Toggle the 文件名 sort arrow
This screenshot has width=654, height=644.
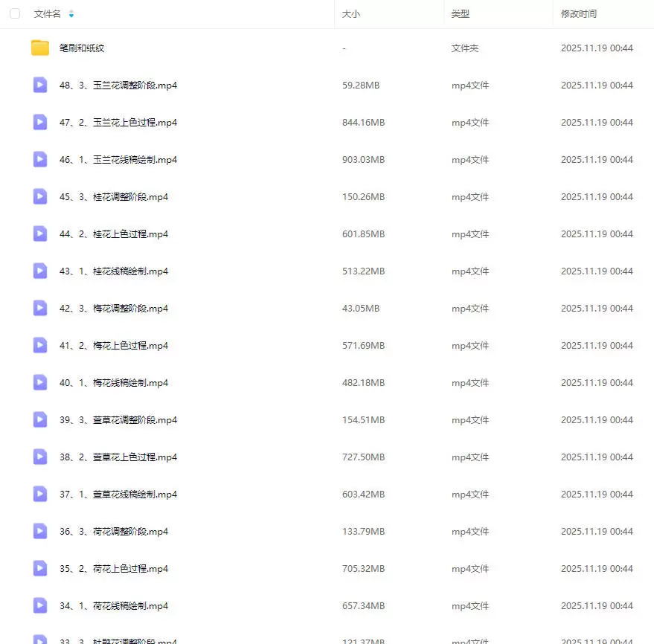pos(71,14)
